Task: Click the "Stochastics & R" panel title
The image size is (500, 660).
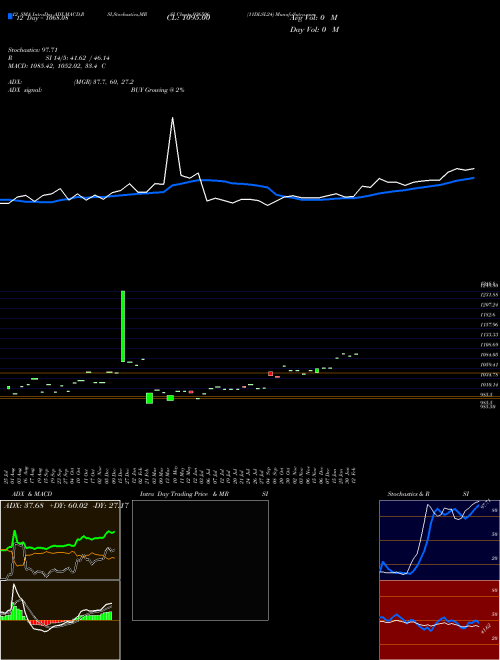Action: (408, 494)
